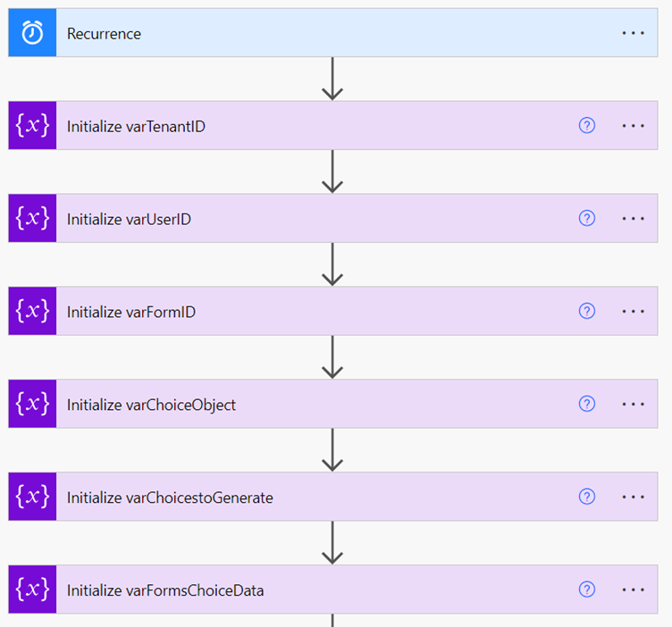This screenshot has width=672, height=627.
Task: Expand the Initialize varChoicestoGenerate action
Action: (333, 497)
